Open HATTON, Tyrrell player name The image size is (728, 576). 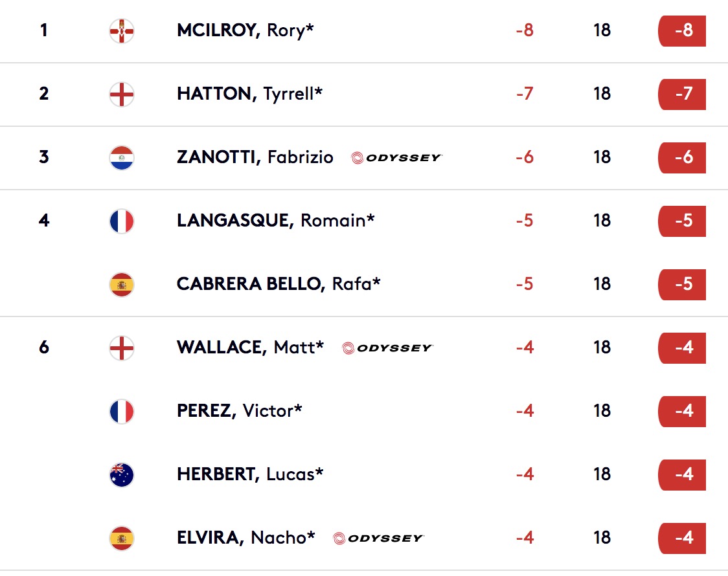(249, 94)
